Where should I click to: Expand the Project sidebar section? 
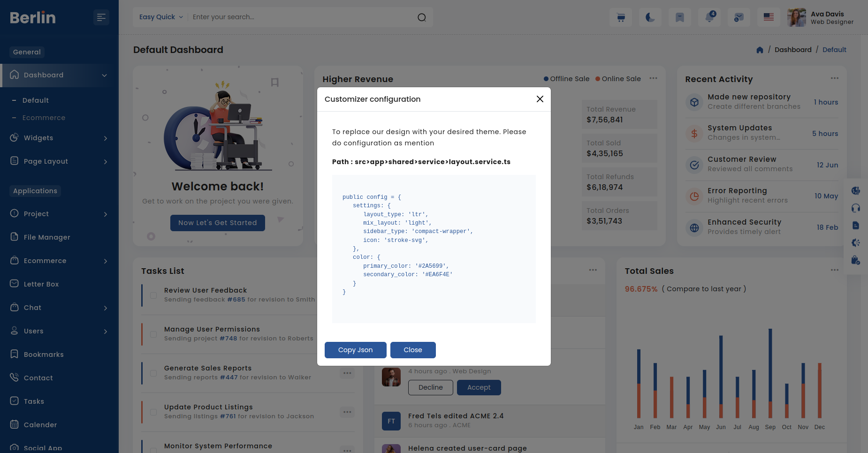click(59, 214)
